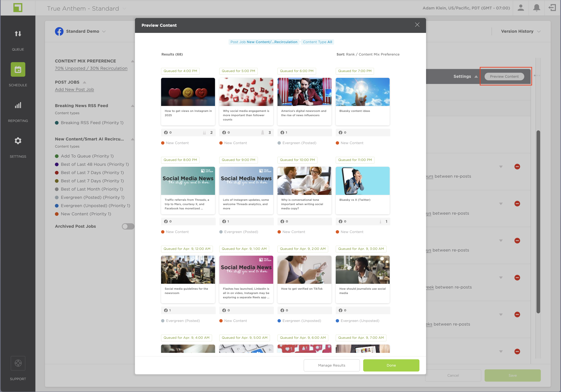
Task: Remove the hours between re-posts rule
Action: 517,167
